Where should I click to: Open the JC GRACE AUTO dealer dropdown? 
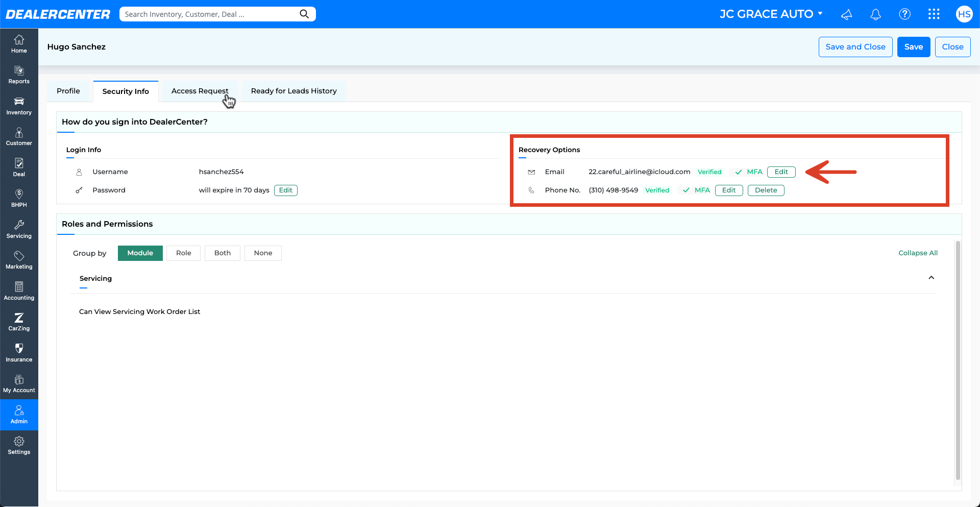(x=771, y=14)
